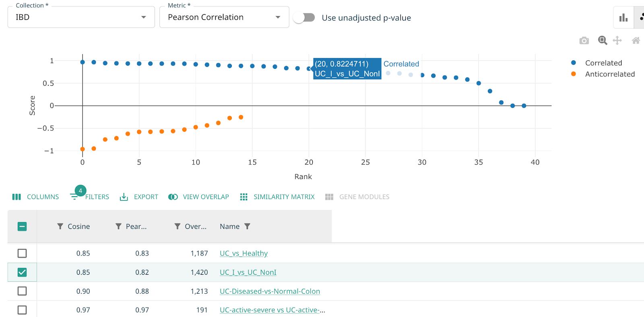Toggle Use unadjusted p-value switch
The height and width of the screenshot is (317, 644).
tap(304, 18)
